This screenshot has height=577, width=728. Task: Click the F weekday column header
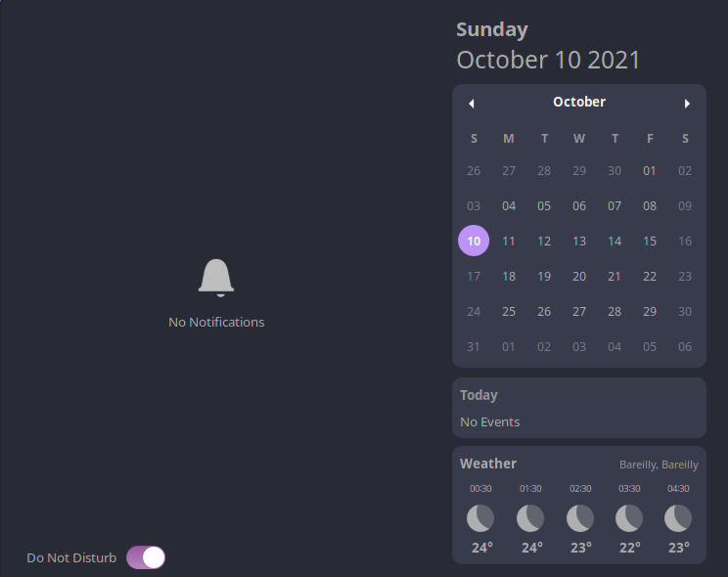(x=650, y=139)
